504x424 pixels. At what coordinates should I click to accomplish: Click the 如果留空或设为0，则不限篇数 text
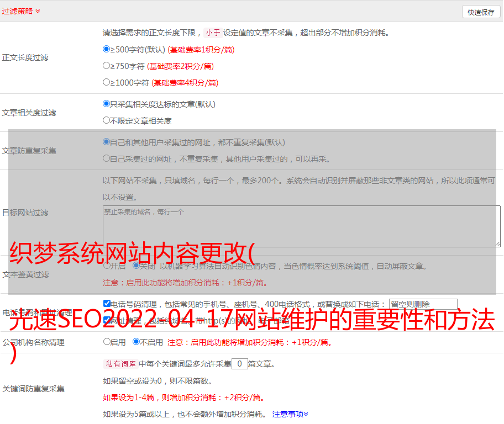[x=158, y=381]
